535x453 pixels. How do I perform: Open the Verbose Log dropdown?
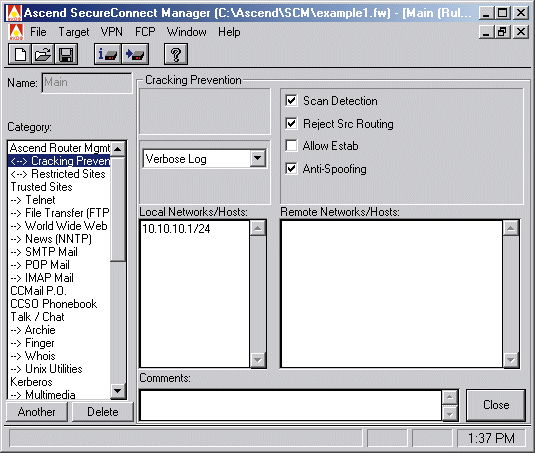click(258, 158)
